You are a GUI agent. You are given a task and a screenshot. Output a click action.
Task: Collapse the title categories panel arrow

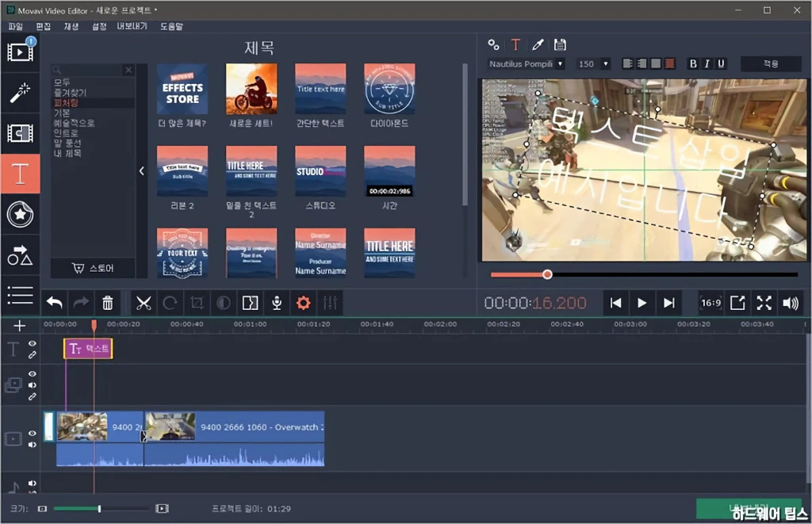(141, 171)
